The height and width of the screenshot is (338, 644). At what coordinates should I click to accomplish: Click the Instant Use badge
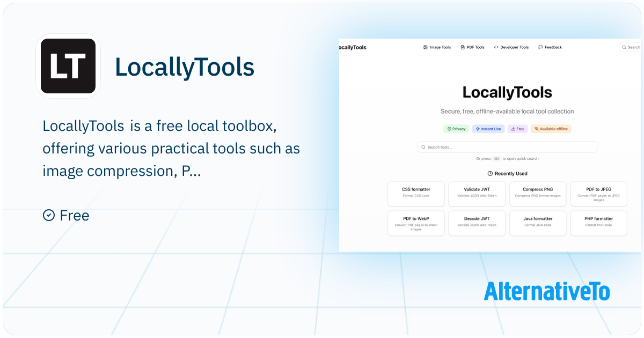(x=488, y=129)
